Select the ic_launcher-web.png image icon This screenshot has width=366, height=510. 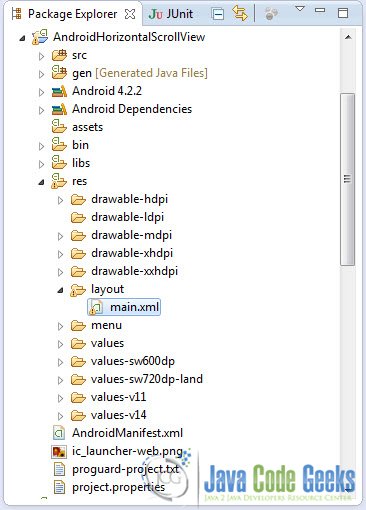pos(59,451)
